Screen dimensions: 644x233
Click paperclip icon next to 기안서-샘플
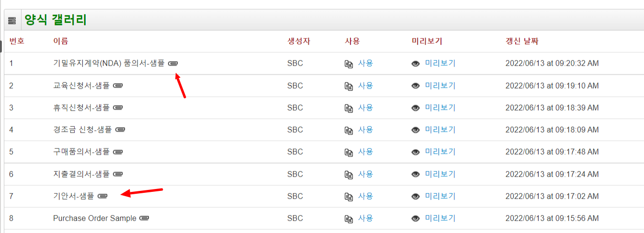pos(102,196)
